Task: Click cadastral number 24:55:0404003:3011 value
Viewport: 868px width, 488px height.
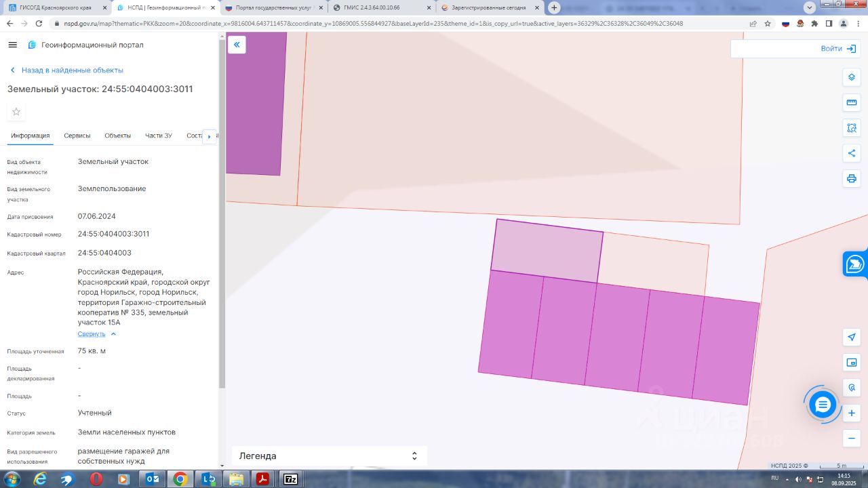Action: 114,234
